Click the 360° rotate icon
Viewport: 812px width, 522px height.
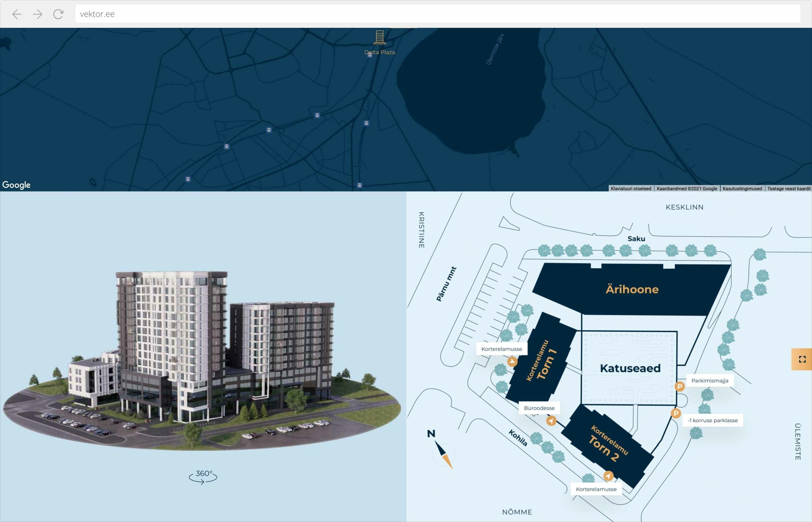tap(203, 476)
